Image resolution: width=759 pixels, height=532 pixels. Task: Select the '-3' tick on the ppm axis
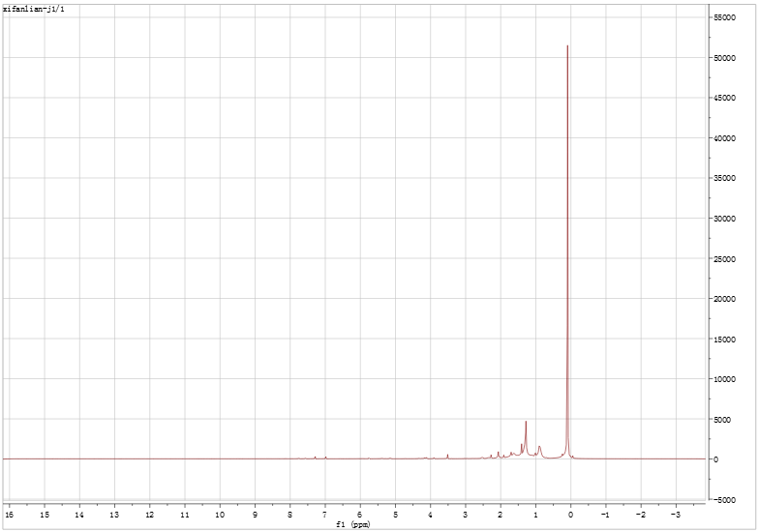pyautogui.click(x=676, y=515)
